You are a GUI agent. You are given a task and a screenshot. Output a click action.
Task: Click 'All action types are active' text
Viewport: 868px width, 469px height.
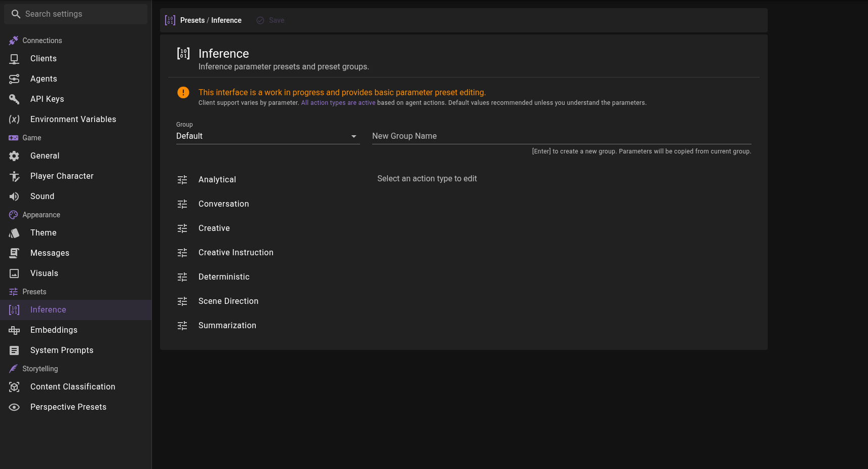pyautogui.click(x=338, y=103)
